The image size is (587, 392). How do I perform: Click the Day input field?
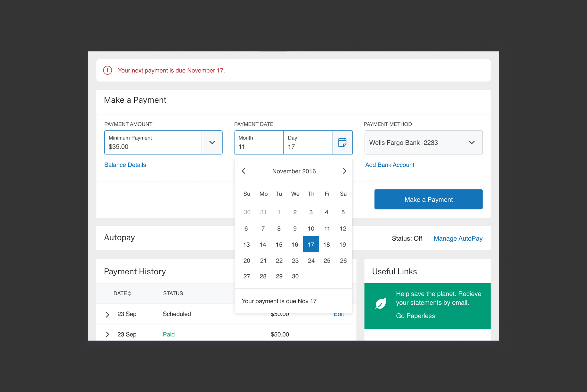click(308, 142)
